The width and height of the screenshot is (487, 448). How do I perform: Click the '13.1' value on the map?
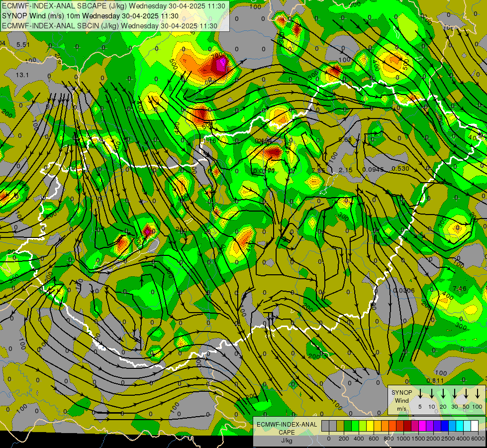pos(22,75)
